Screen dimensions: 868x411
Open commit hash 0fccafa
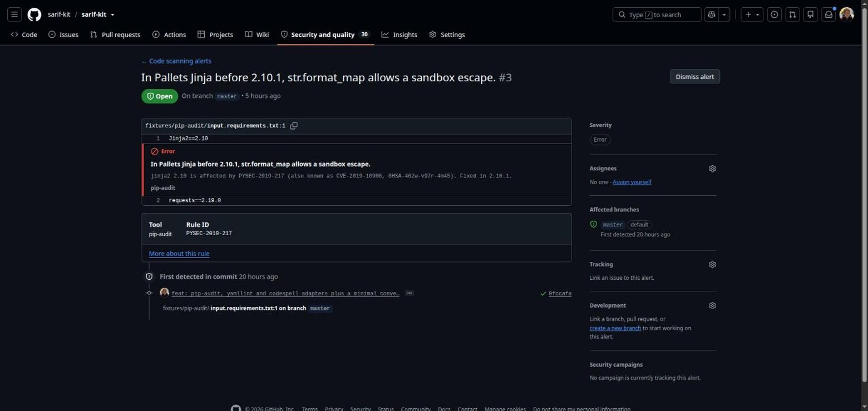point(560,293)
